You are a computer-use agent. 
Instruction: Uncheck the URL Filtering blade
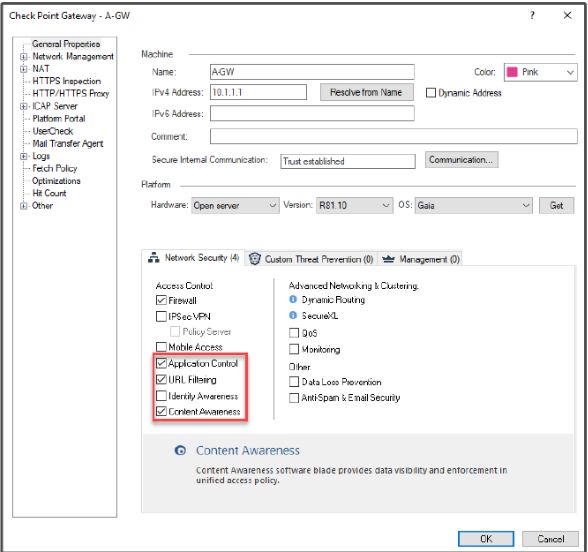161,379
